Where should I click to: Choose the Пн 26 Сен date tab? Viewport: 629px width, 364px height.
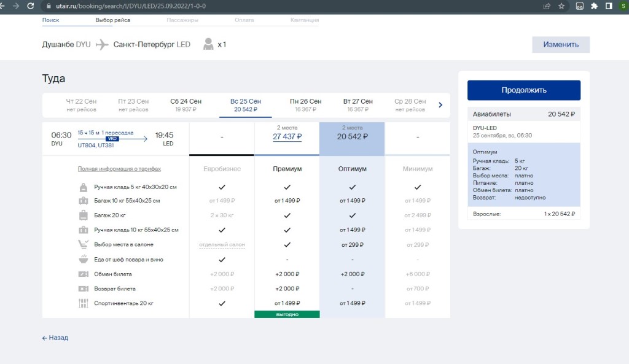tap(305, 105)
